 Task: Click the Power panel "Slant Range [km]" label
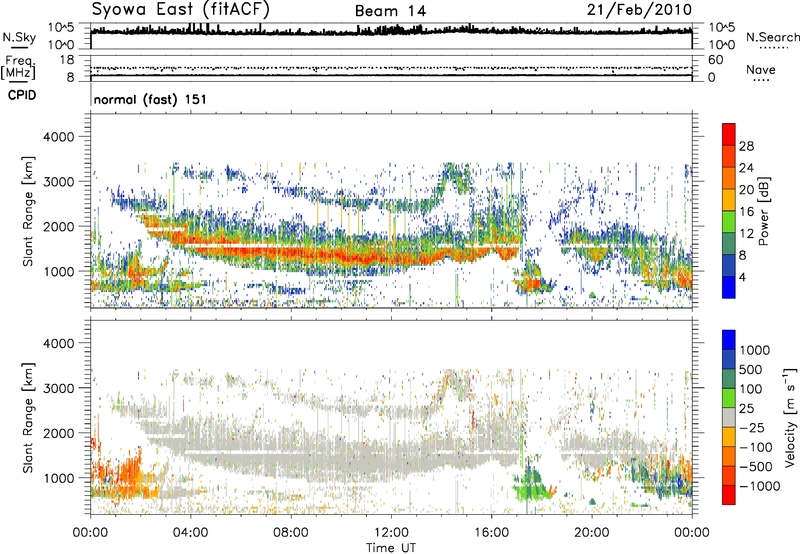28,211
